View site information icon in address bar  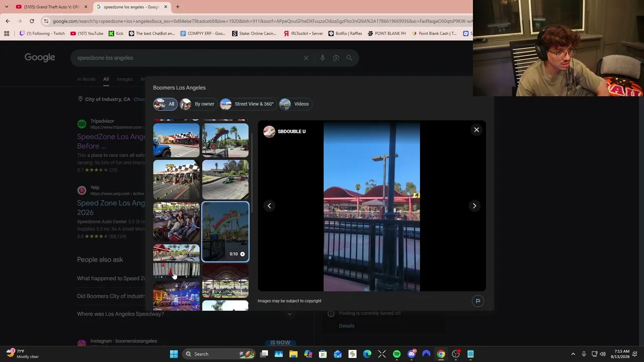46,21
